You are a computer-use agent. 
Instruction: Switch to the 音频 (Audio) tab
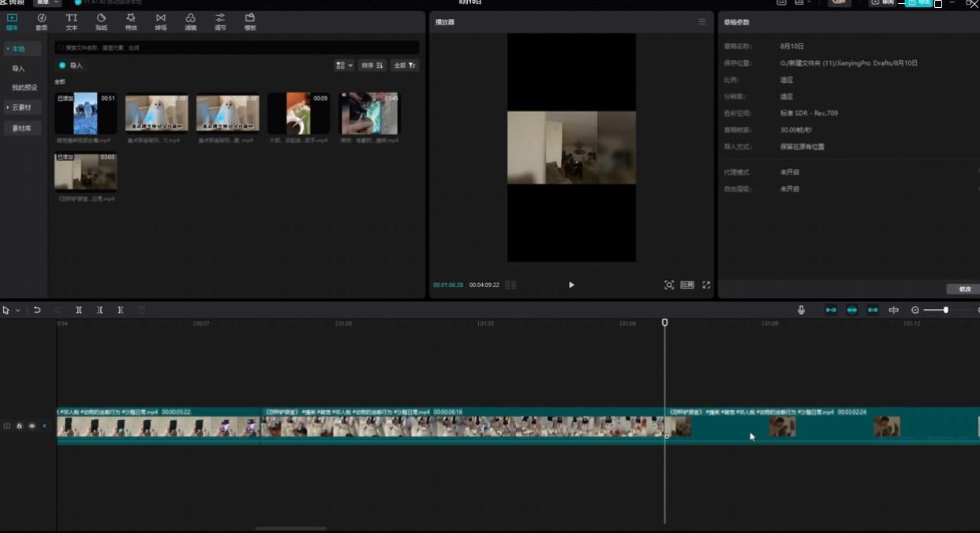click(41, 21)
